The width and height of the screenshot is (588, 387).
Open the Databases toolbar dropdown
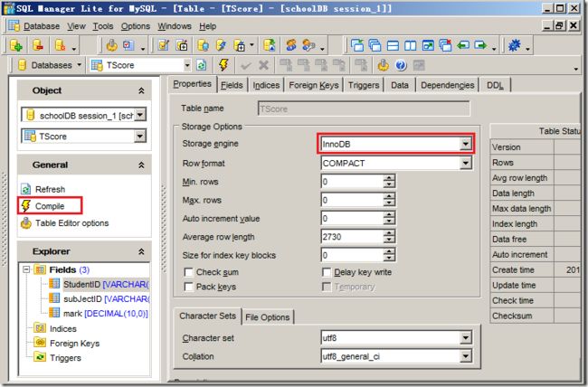pos(79,65)
